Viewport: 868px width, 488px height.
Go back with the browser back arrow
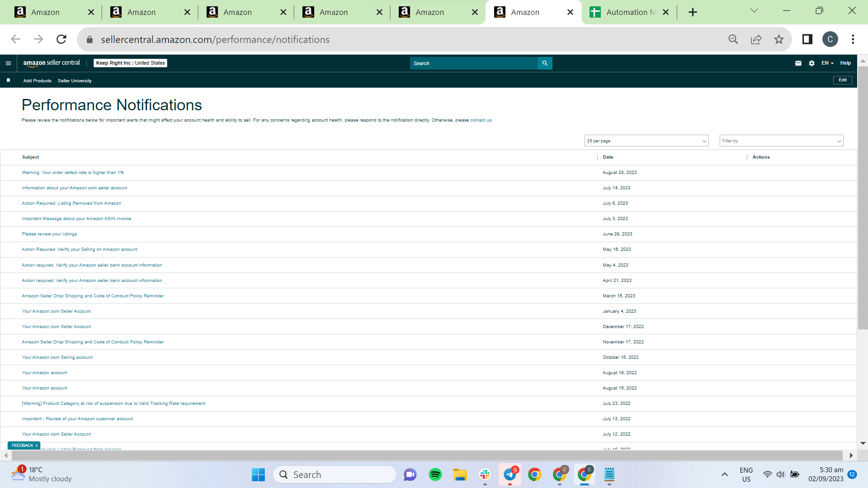click(16, 39)
